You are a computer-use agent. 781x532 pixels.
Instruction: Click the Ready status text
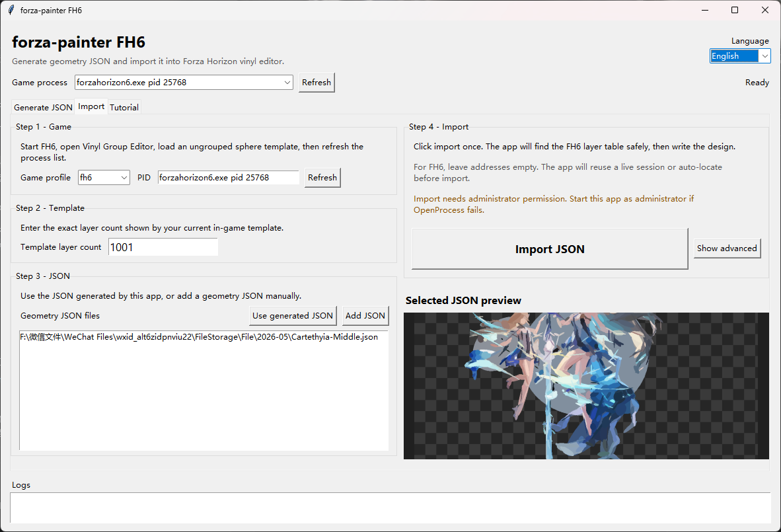pos(757,82)
